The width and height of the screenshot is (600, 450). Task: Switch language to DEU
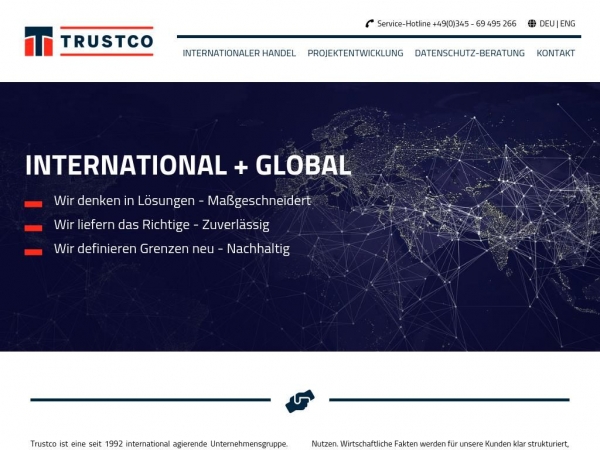pyautogui.click(x=547, y=23)
